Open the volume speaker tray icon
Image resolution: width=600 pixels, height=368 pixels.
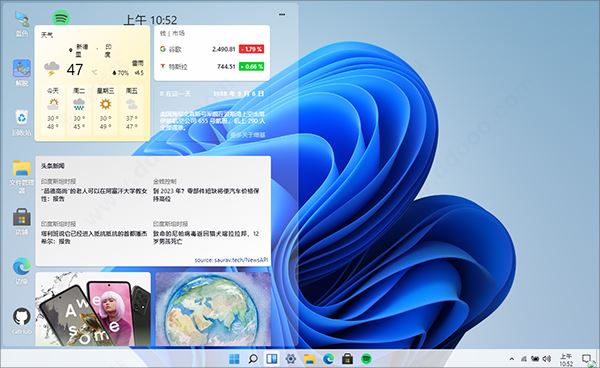pos(547,359)
